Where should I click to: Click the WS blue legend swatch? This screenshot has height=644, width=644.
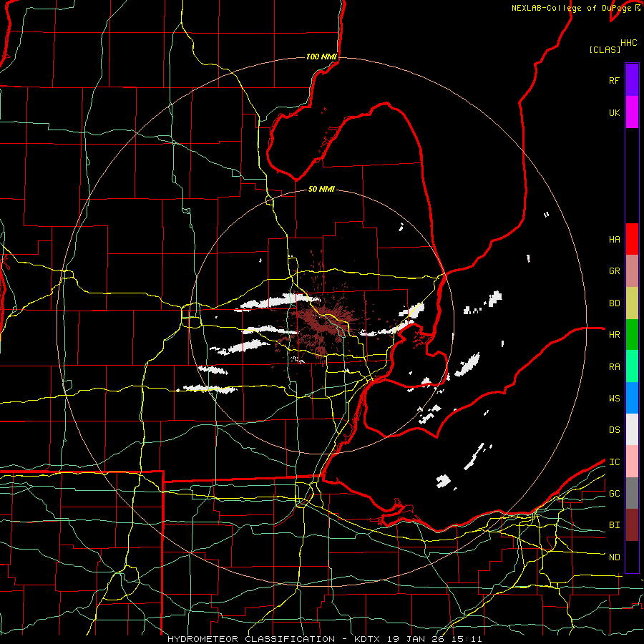coord(632,398)
